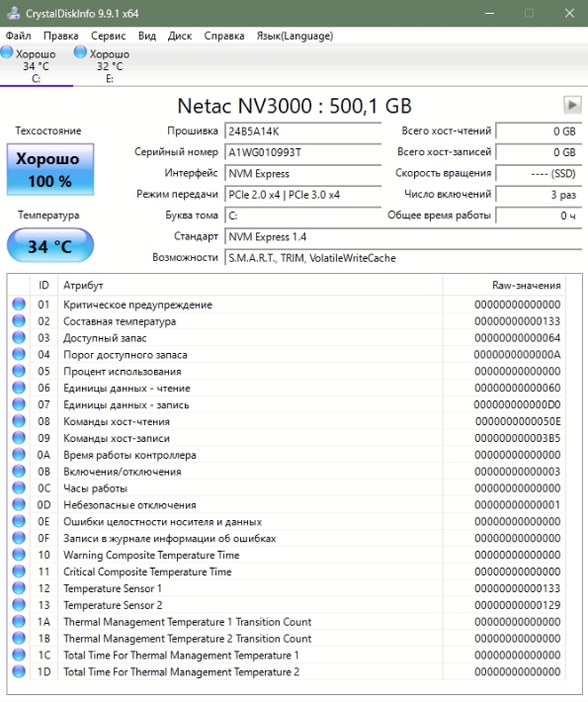
Task: Click the Общее время работы value 0 ч
Action: click(539, 216)
